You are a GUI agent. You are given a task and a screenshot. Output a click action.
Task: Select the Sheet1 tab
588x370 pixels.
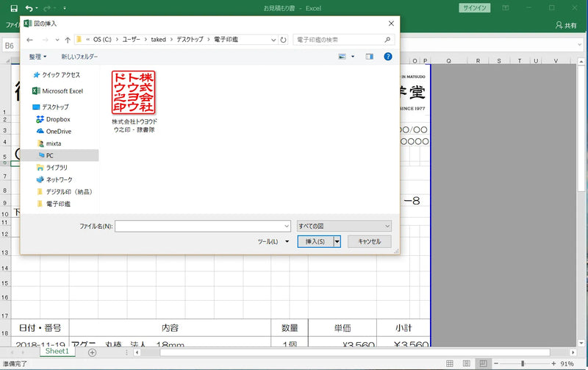point(57,351)
